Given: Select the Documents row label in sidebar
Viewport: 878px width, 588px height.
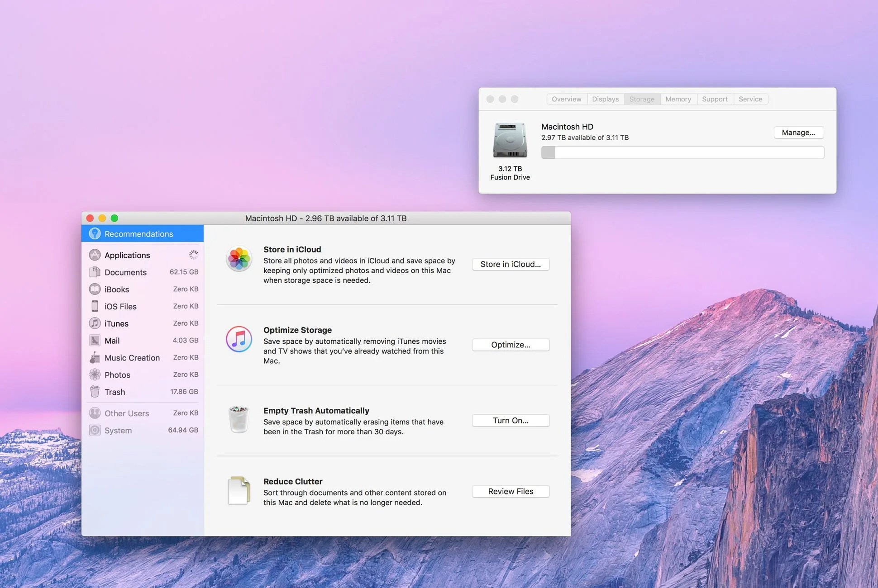Looking at the screenshot, I should (x=126, y=272).
